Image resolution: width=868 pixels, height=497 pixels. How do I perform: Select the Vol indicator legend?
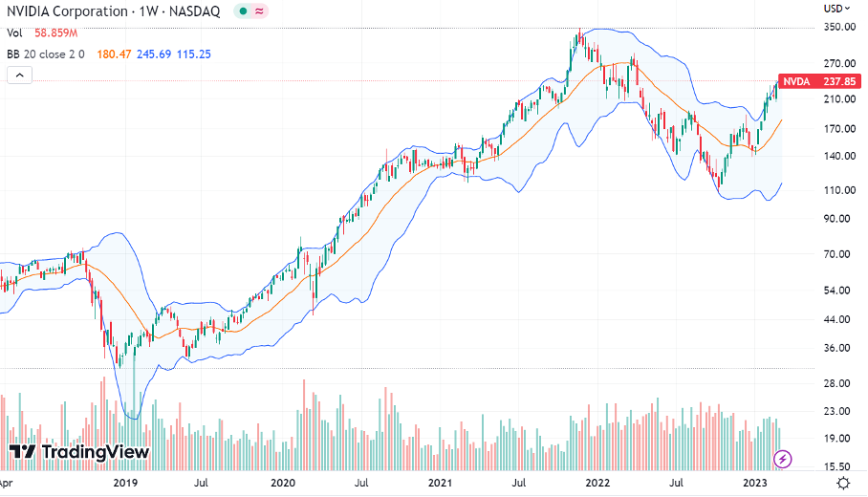point(14,32)
